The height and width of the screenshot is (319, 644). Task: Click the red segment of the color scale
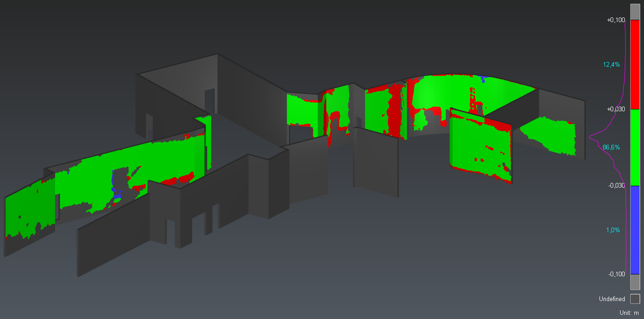pos(635,64)
